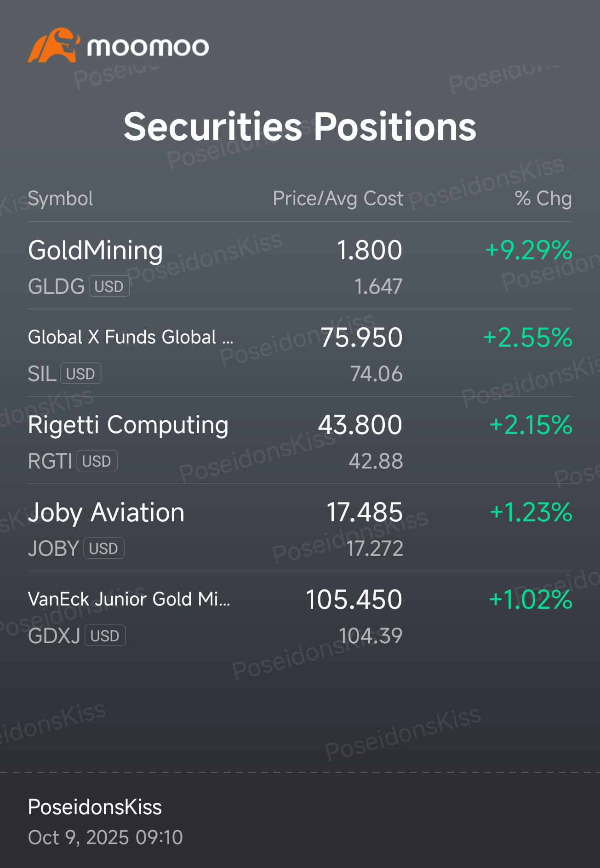Click GoldMining's +9.29% change value
The width and height of the screenshot is (600, 868).
[x=529, y=251]
